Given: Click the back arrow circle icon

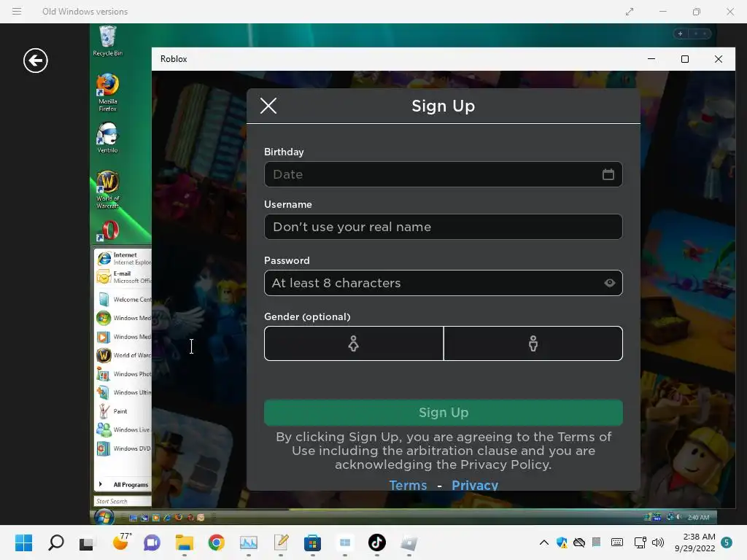Looking at the screenshot, I should click(36, 61).
